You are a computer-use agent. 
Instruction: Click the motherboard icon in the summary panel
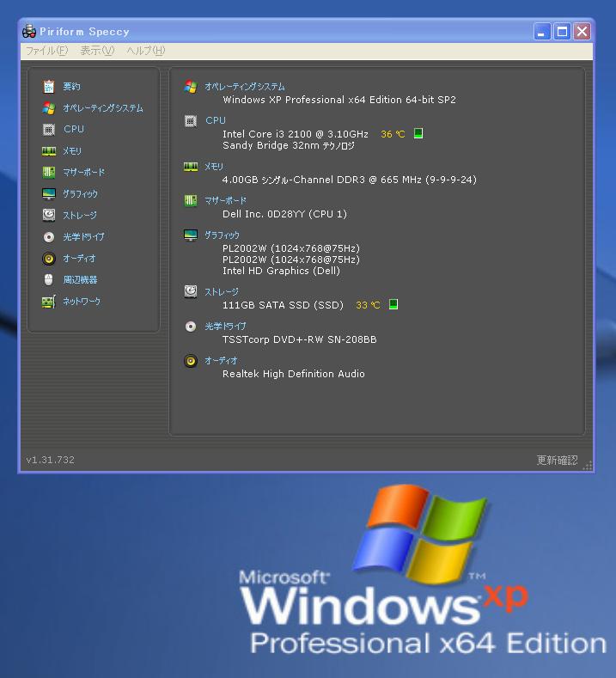pos(191,200)
